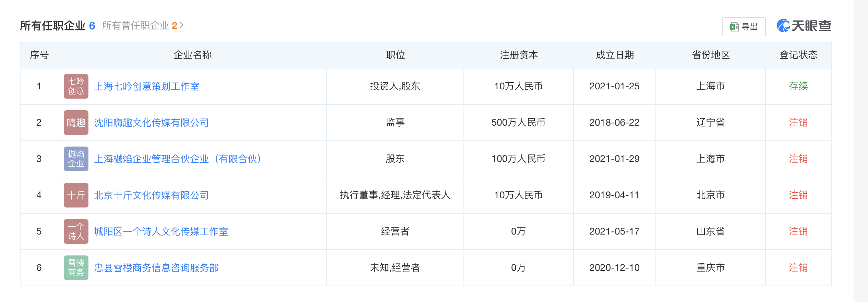Screen dimensions: 868x302
Task: Open 上海樾焰企业管理合伙企业 link
Action: pyautogui.click(x=178, y=159)
